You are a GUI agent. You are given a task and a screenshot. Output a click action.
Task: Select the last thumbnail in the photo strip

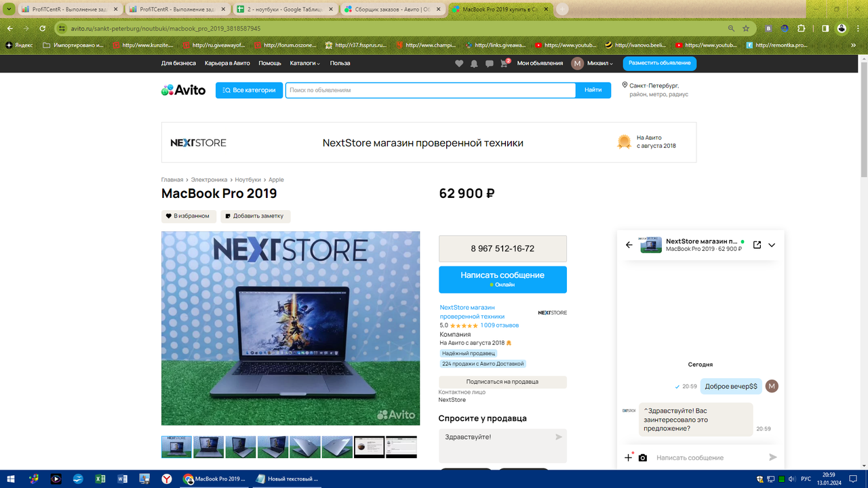[401, 447]
